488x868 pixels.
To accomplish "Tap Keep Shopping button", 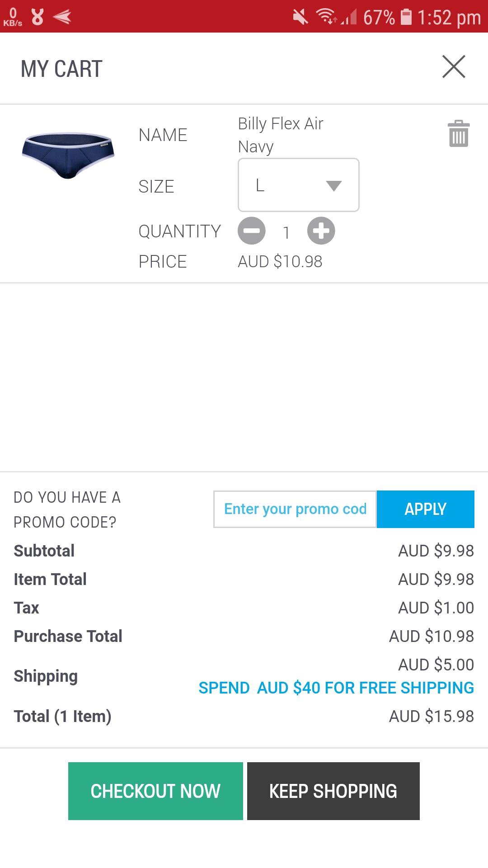I will pos(333,791).
